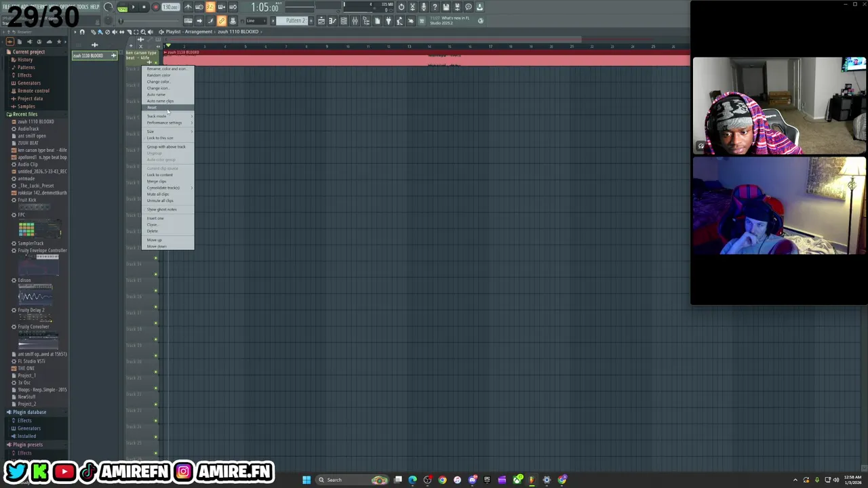Image resolution: width=868 pixels, height=488 pixels.
Task: Toggle the orange link grouping icon
Action: point(221,21)
